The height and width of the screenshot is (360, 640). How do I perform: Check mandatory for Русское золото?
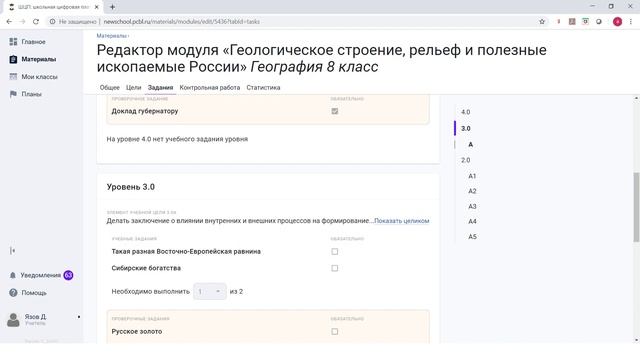[x=335, y=331]
